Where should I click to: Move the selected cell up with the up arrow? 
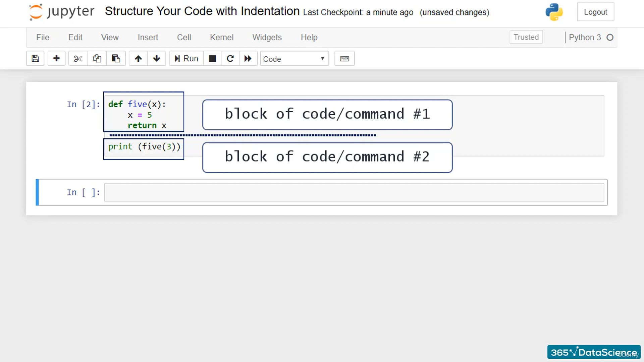click(x=138, y=59)
